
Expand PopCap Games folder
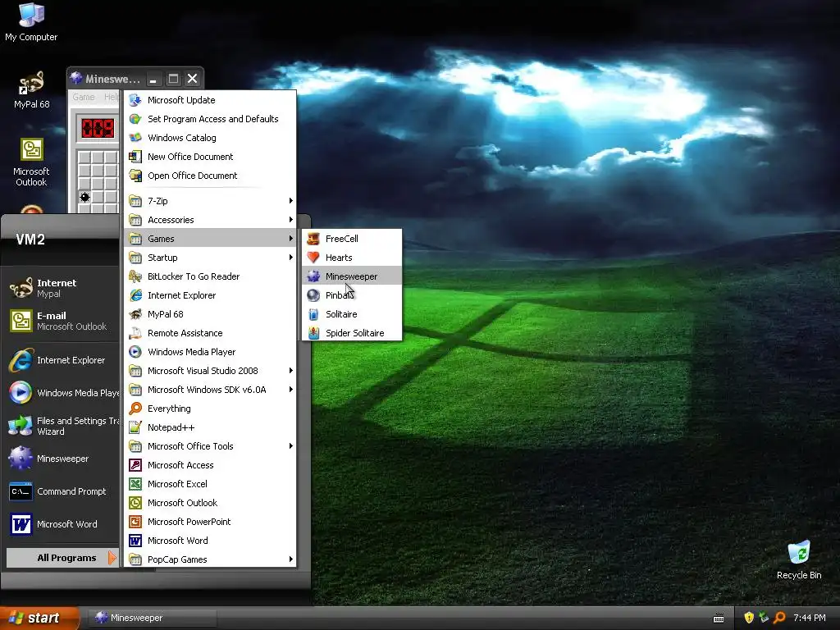coord(210,559)
